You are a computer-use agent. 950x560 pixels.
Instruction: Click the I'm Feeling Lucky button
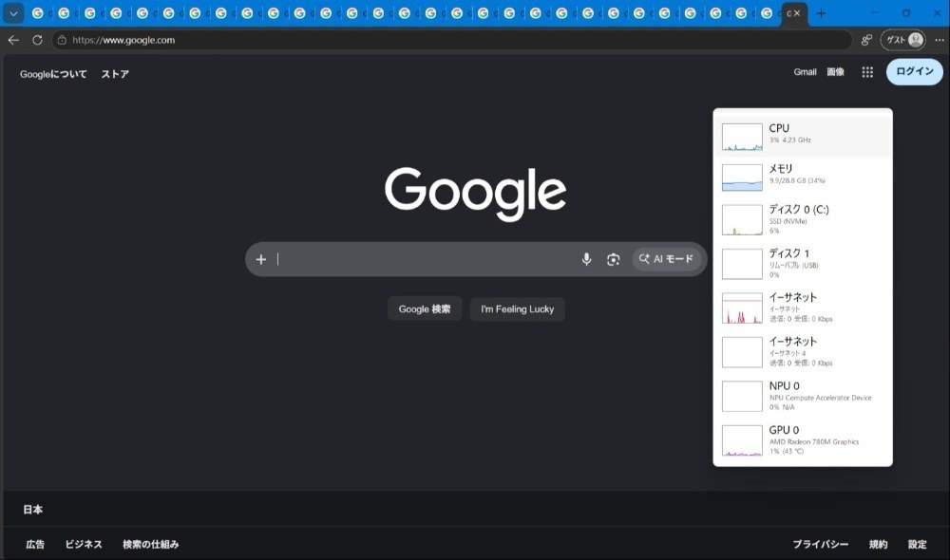(518, 308)
